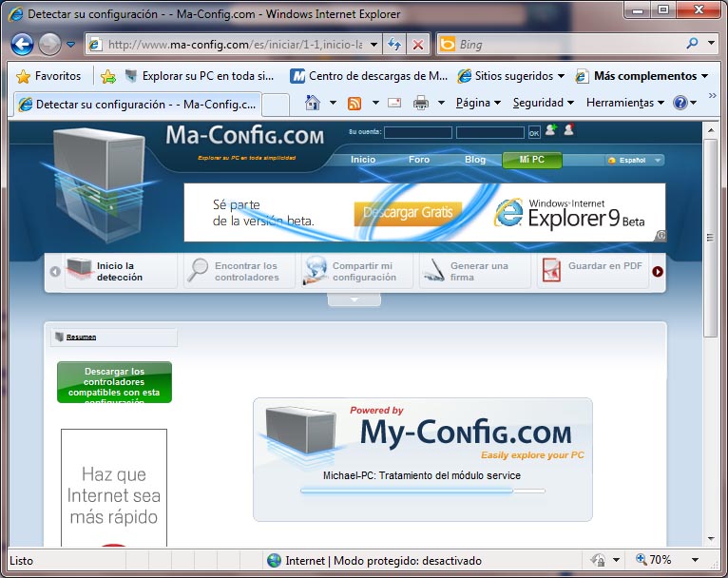Image resolution: width=728 pixels, height=578 pixels.
Task: Click the browser Forward arrow button
Action: (49, 45)
